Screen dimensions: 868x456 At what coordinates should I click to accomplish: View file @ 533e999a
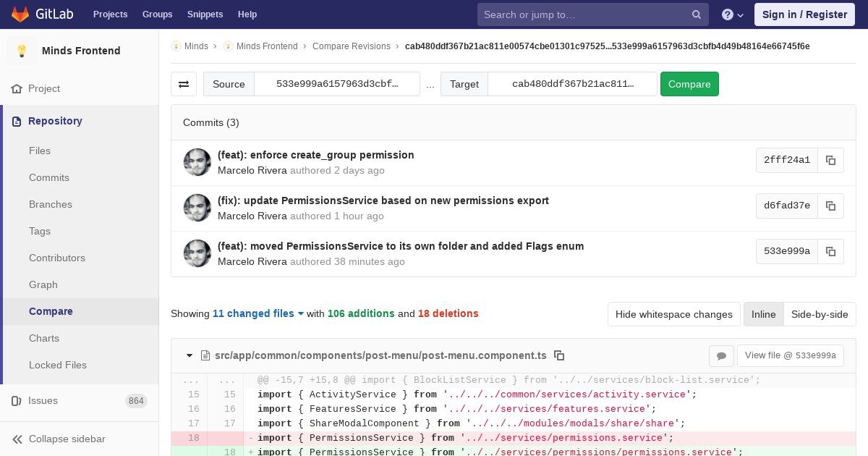pyautogui.click(x=790, y=355)
